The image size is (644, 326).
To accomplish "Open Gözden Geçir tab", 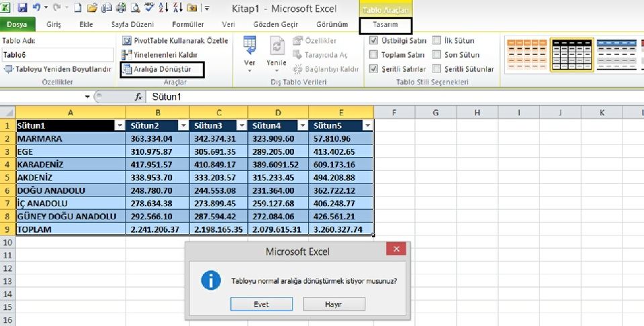I will pos(275,24).
